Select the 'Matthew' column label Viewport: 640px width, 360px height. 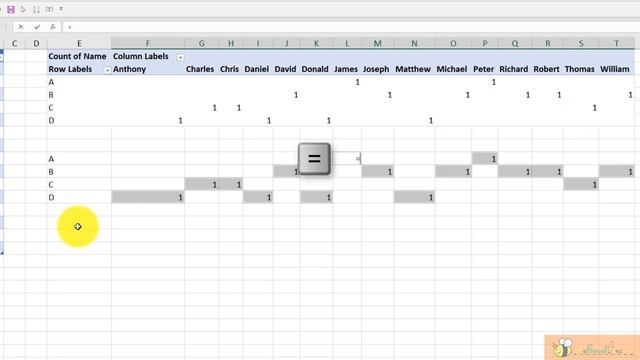click(x=413, y=69)
